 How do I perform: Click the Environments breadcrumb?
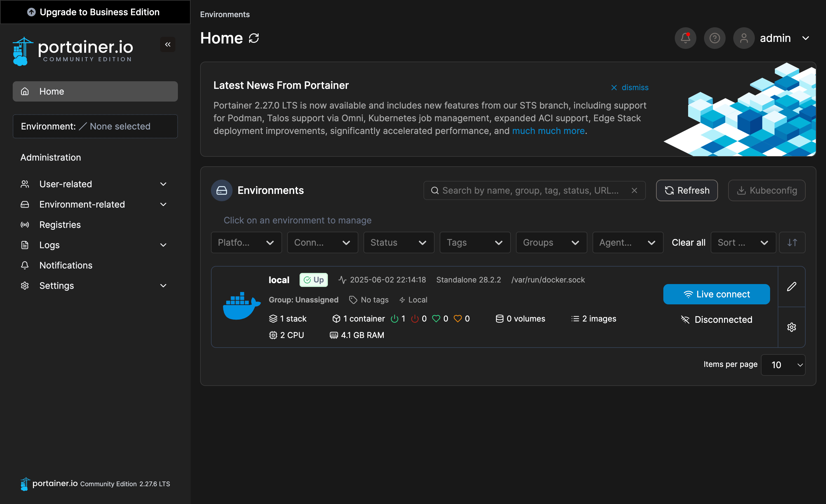click(225, 14)
